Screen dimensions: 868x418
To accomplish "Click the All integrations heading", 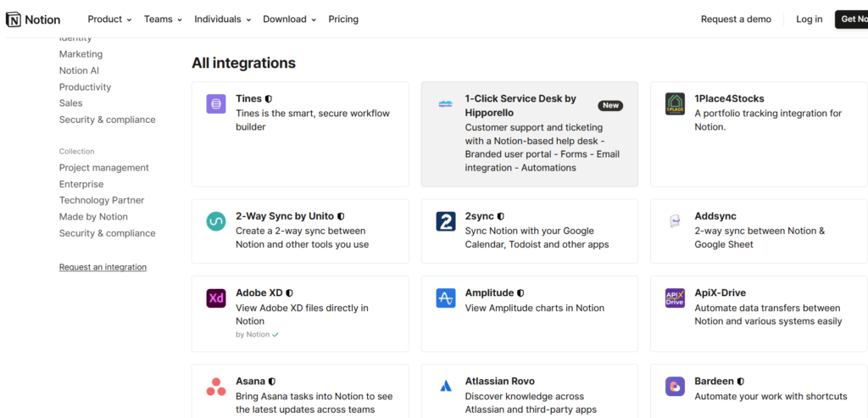I will [243, 63].
